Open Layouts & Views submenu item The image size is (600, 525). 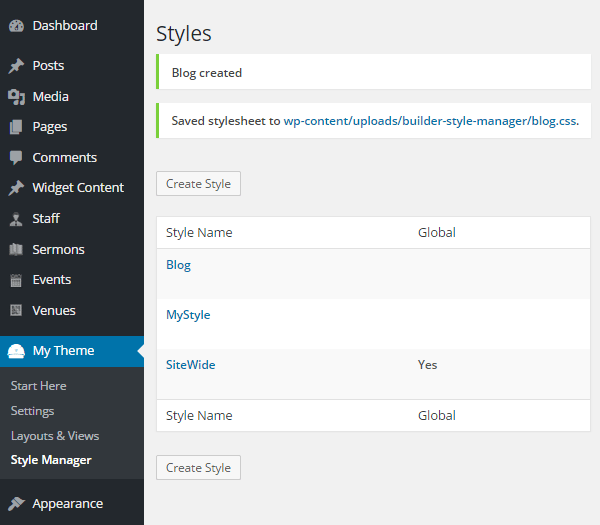click(55, 436)
